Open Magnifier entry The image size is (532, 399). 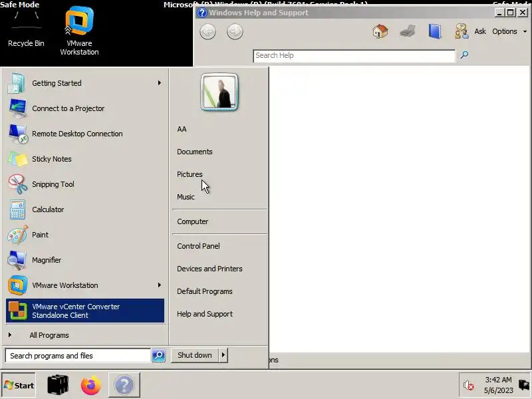(x=85, y=260)
